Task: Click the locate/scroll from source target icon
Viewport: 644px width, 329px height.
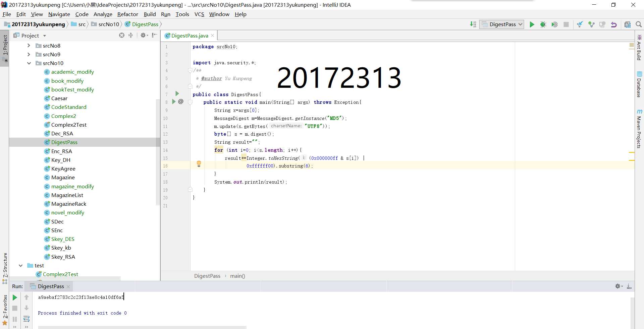Action: [x=122, y=35]
